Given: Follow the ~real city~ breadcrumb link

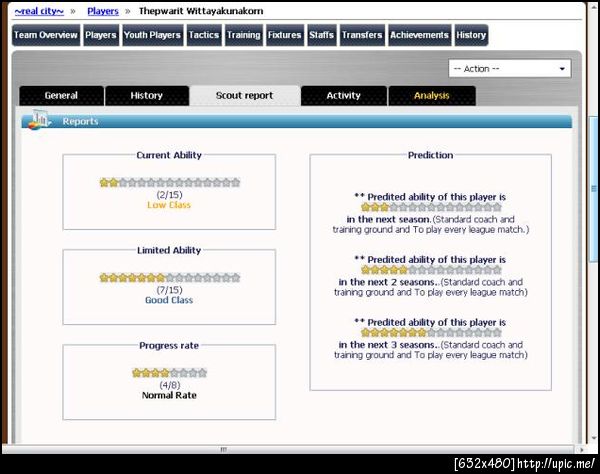Looking at the screenshot, I should [39, 11].
